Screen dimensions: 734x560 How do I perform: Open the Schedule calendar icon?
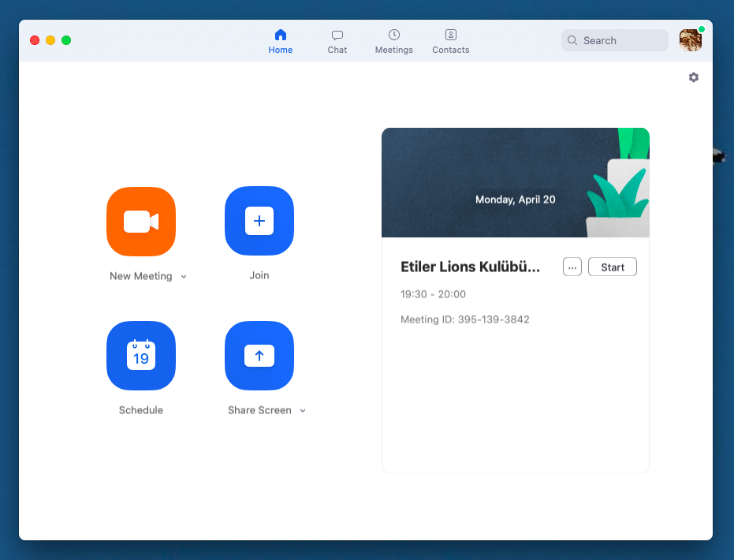coord(141,356)
